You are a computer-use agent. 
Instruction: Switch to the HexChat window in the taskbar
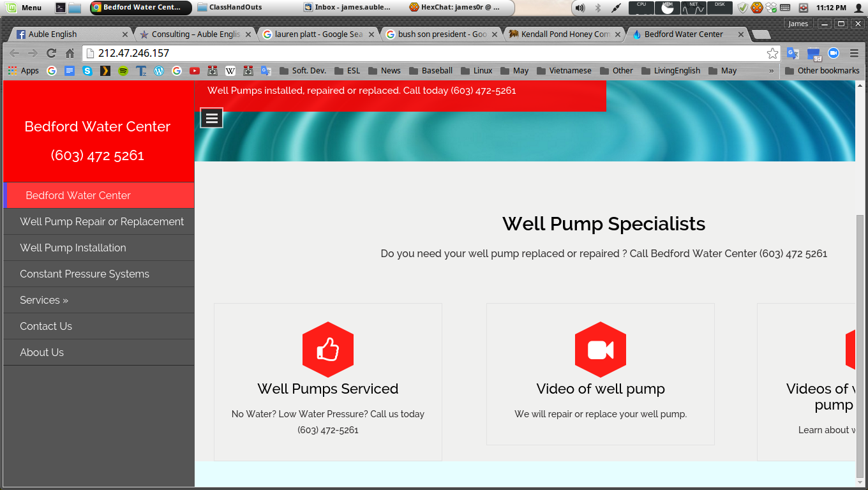click(x=456, y=8)
